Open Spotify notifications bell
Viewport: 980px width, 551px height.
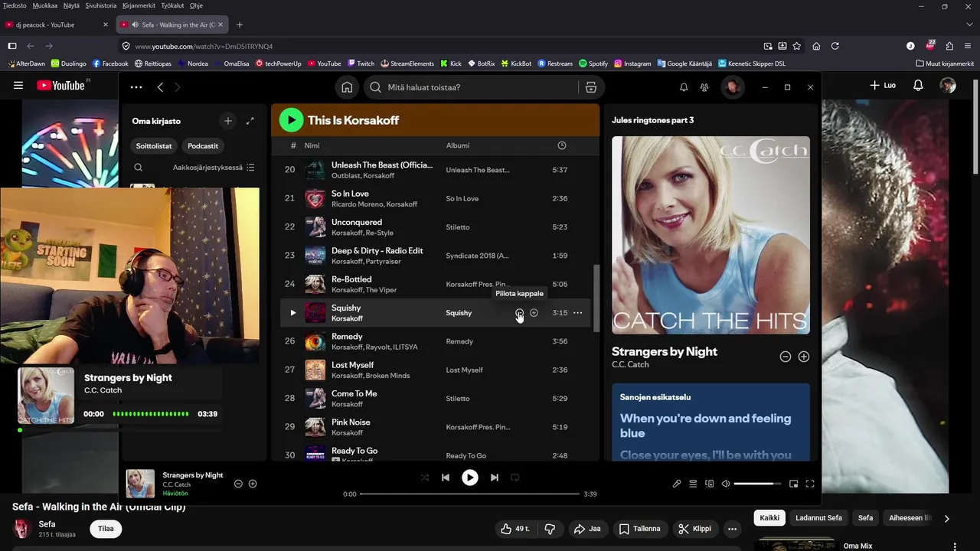[x=684, y=87]
